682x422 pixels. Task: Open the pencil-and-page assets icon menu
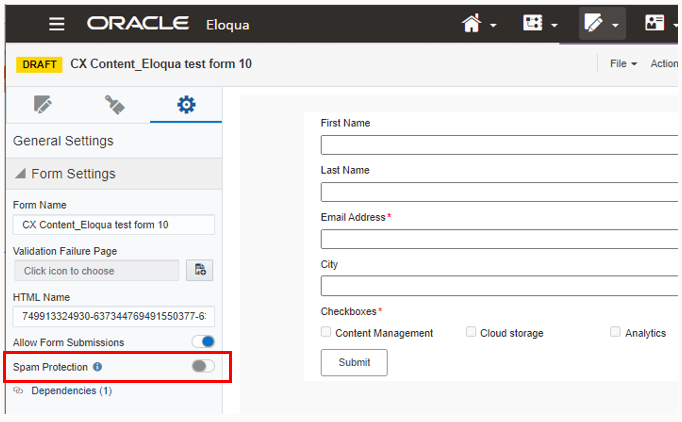(595, 23)
